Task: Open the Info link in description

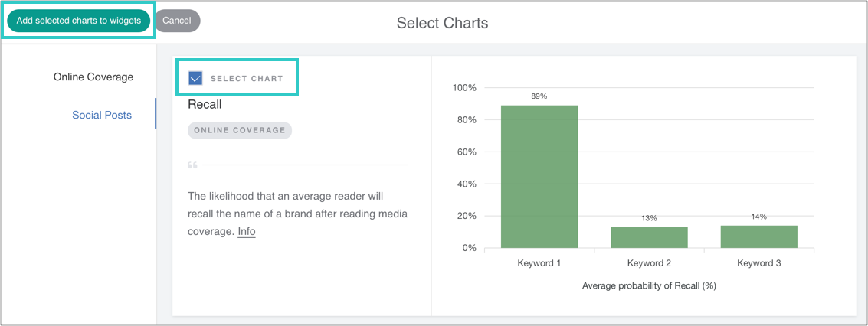Action: 246,231
